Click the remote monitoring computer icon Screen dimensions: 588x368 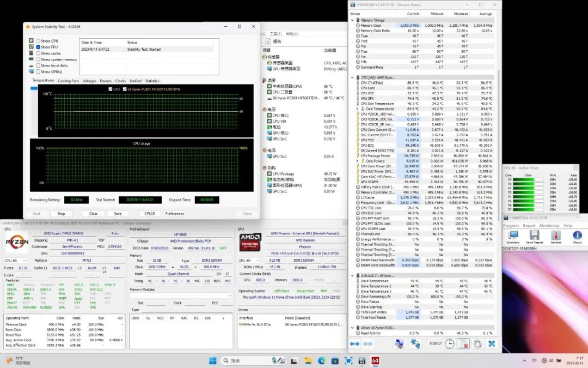tap(400, 343)
